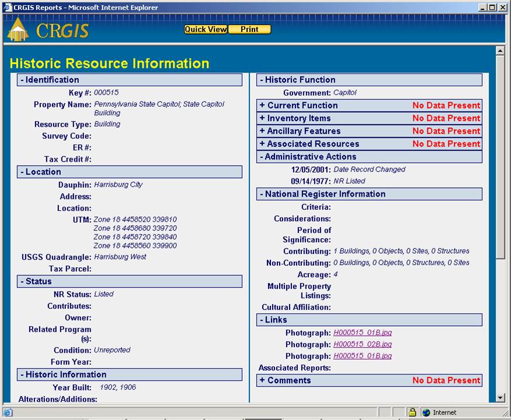Click the page icon in status bar

(8, 412)
